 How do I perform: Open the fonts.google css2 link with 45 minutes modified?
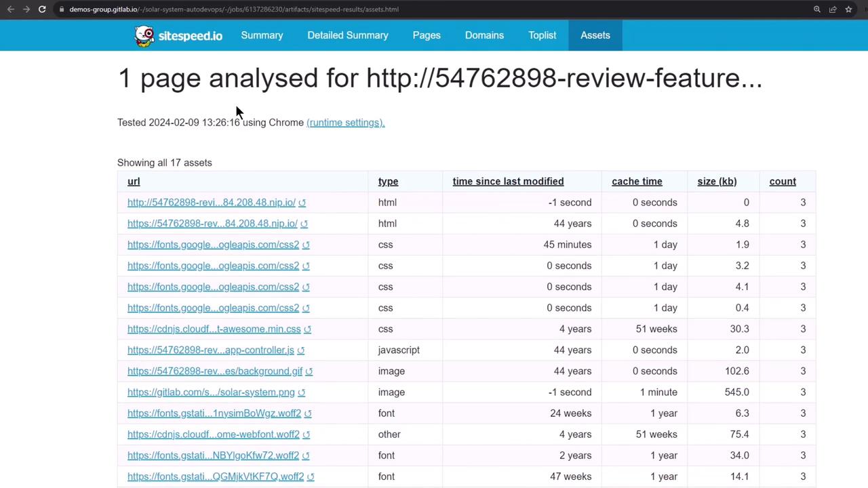213,245
